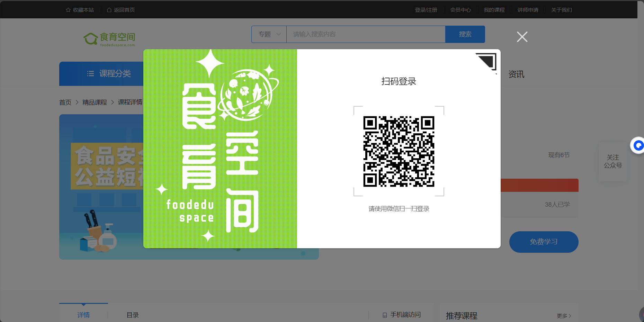Click the 扫码登录 heading
Image resolution: width=644 pixels, height=322 pixels.
(399, 81)
